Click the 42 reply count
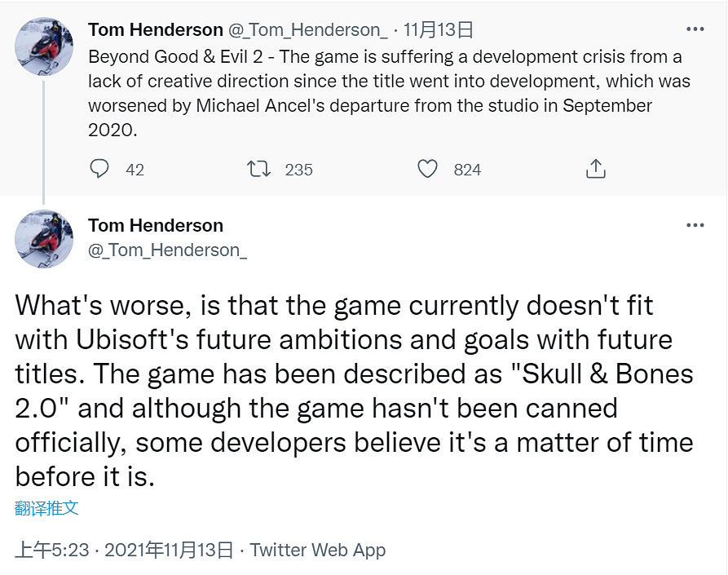This screenshot has height=575, width=728. (x=135, y=170)
